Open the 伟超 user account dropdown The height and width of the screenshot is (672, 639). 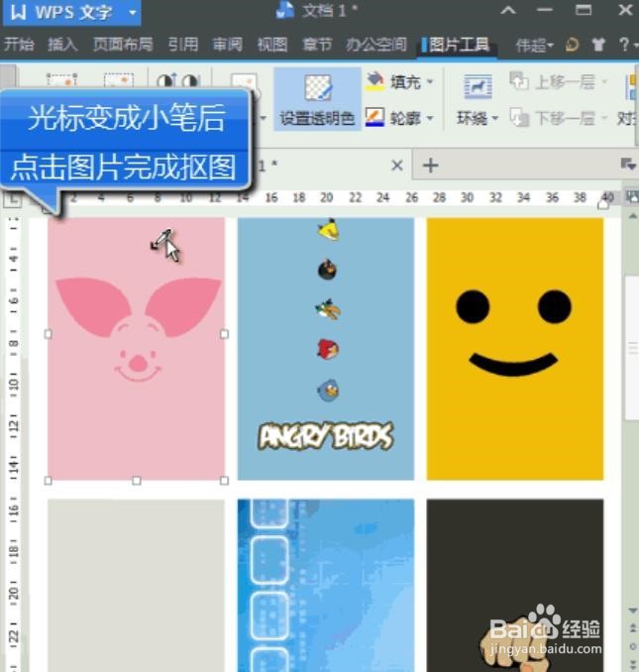pos(535,45)
